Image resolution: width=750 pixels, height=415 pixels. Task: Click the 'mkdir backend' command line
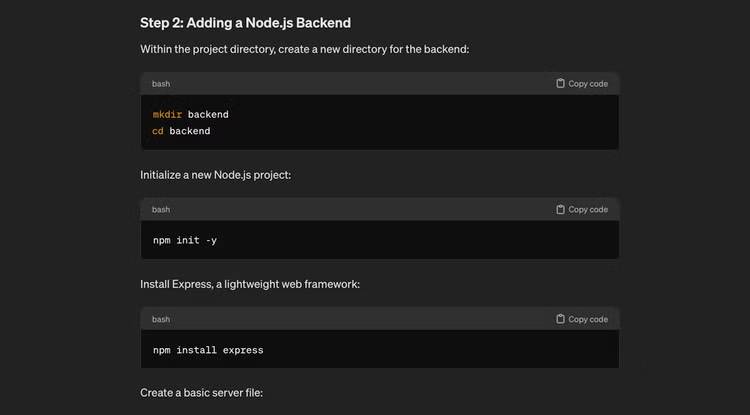pyautogui.click(x=190, y=115)
